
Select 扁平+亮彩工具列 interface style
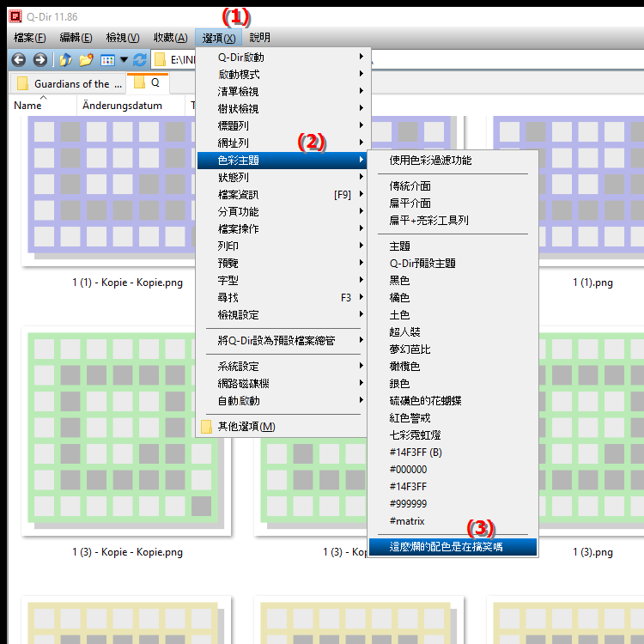(x=453, y=221)
